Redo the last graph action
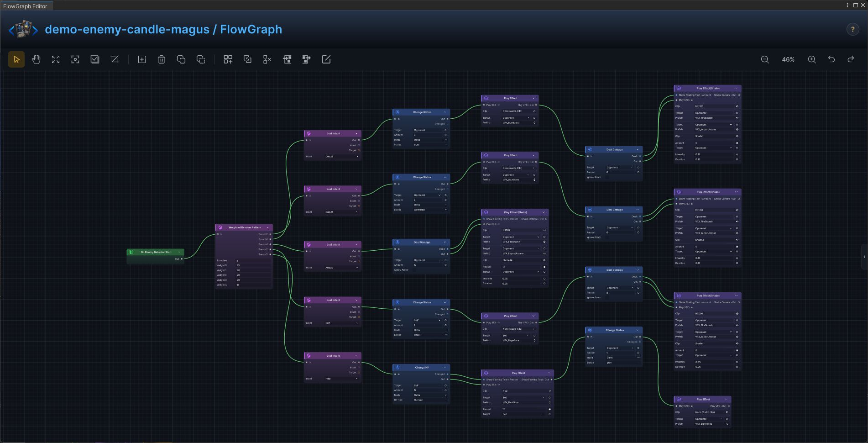Screen dimensions: 868x443 (x=851, y=59)
